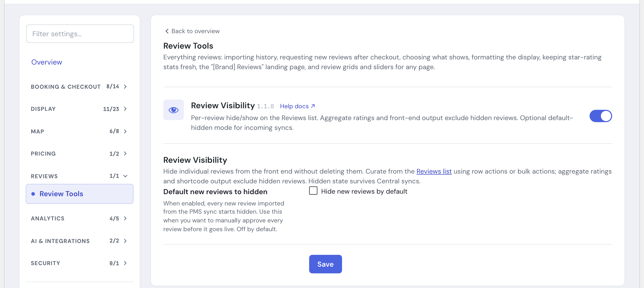This screenshot has width=644, height=288.
Task: Expand the Pricing section chevron
Action: [x=125, y=154]
